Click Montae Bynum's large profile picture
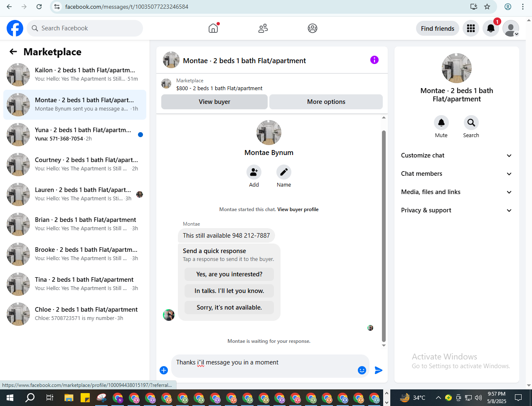This screenshot has width=532, height=406. pos(269,133)
